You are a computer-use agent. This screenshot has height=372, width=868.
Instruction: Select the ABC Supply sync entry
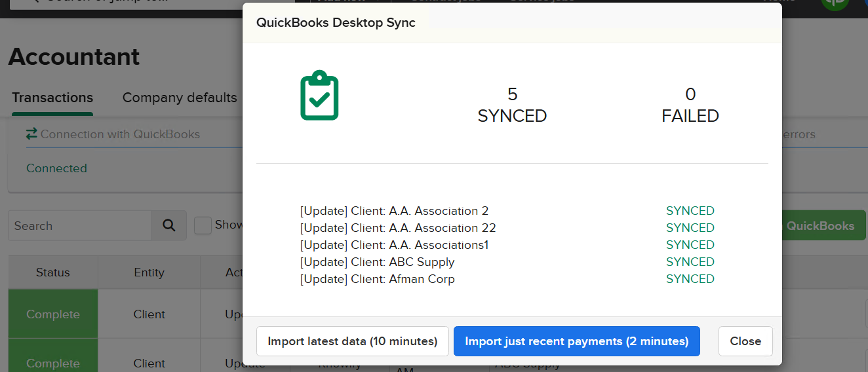click(x=377, y=262)
